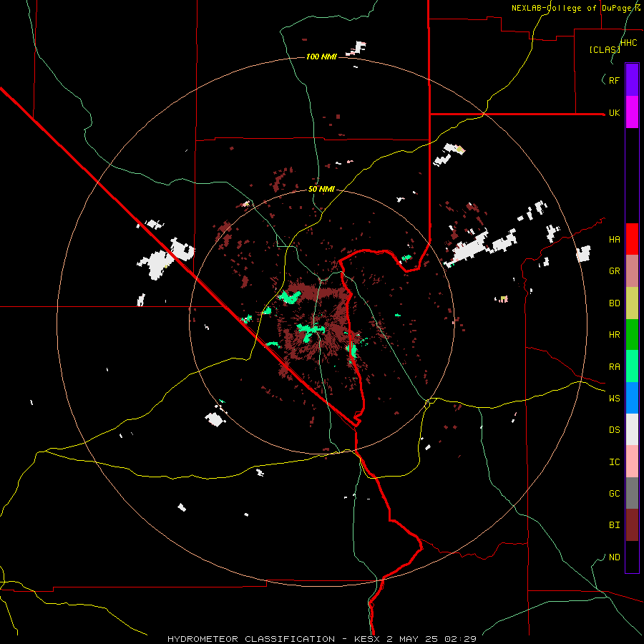This screenshot has height=644, width=644.
Task: Click the magenta UK color swatch
Action: coord(632,112)
